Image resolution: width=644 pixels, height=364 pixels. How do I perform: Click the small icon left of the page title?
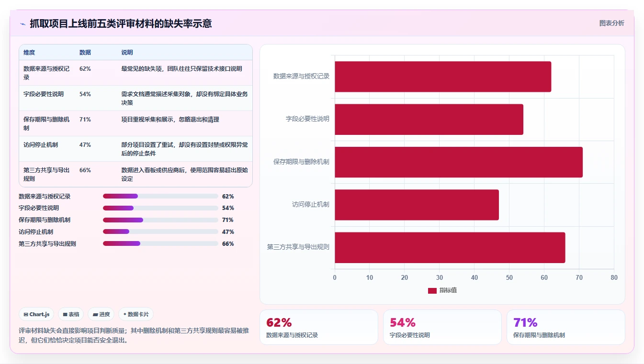(23, 23)
